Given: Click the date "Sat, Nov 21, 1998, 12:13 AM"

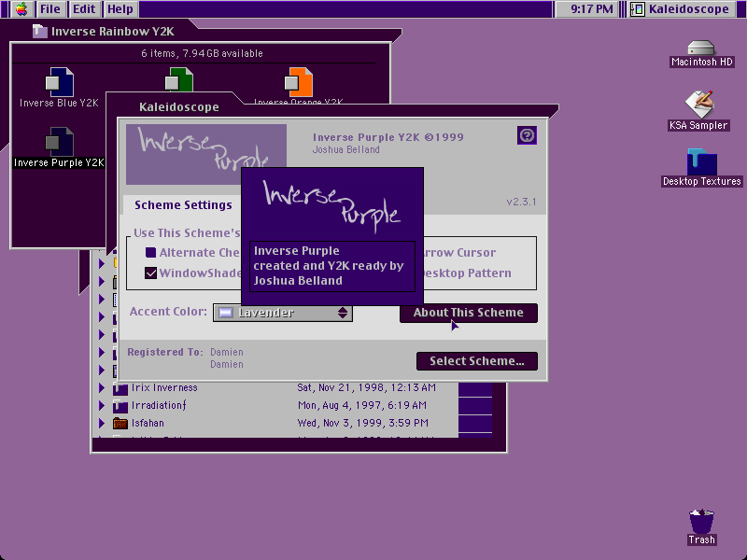Looking at the screenshot, I should coord(366,387).
